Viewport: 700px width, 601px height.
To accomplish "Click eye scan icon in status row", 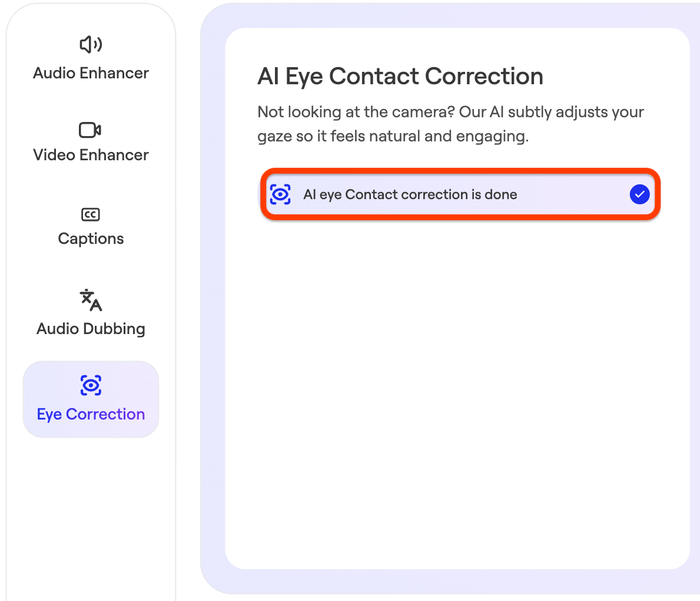I will 280,194.
